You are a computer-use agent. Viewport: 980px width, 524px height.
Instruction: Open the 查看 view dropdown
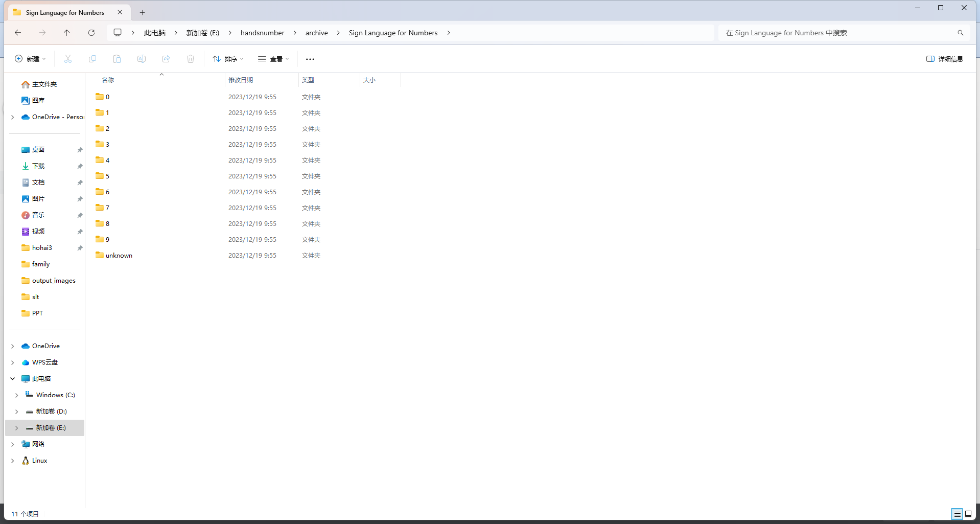click(273, 59)
